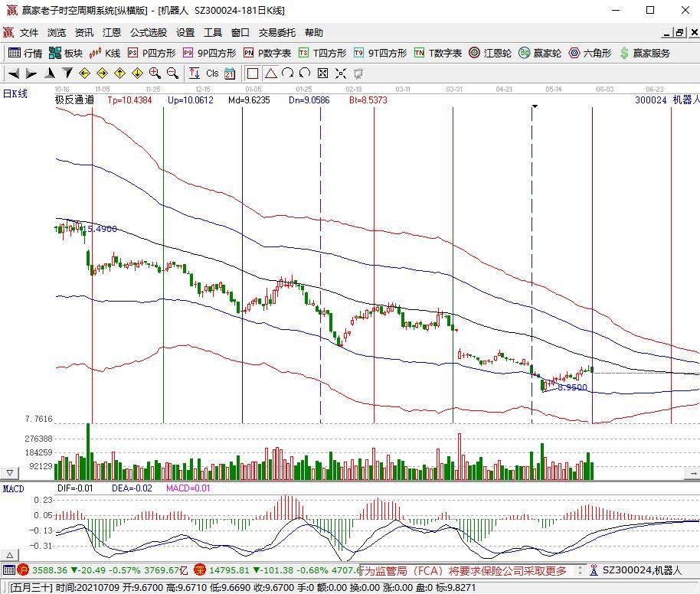The height and width of the screenshot is (594, 700).
Task: Open the 行情 market quotes view
Action: pos(25,53)
